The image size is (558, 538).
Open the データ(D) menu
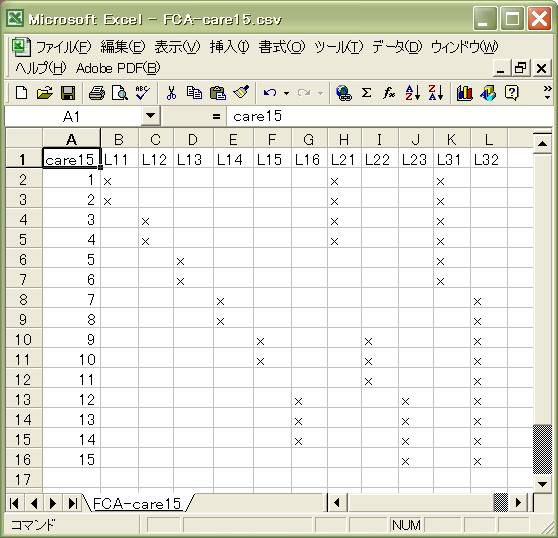coord(397,47)
